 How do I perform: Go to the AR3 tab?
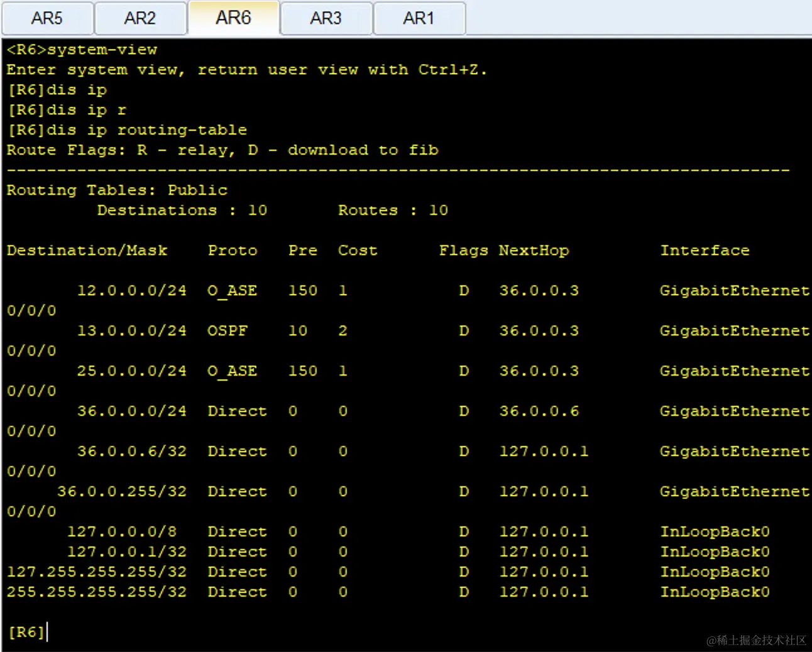[x=326, y=18]
